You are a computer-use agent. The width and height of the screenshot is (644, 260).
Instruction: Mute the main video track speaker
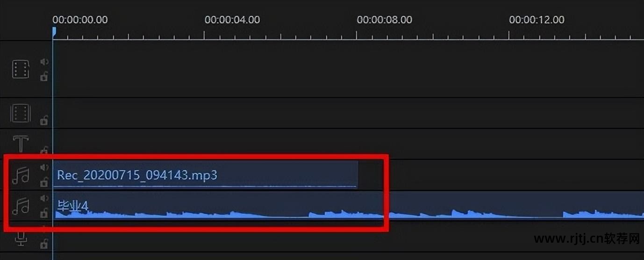[44, 62]
